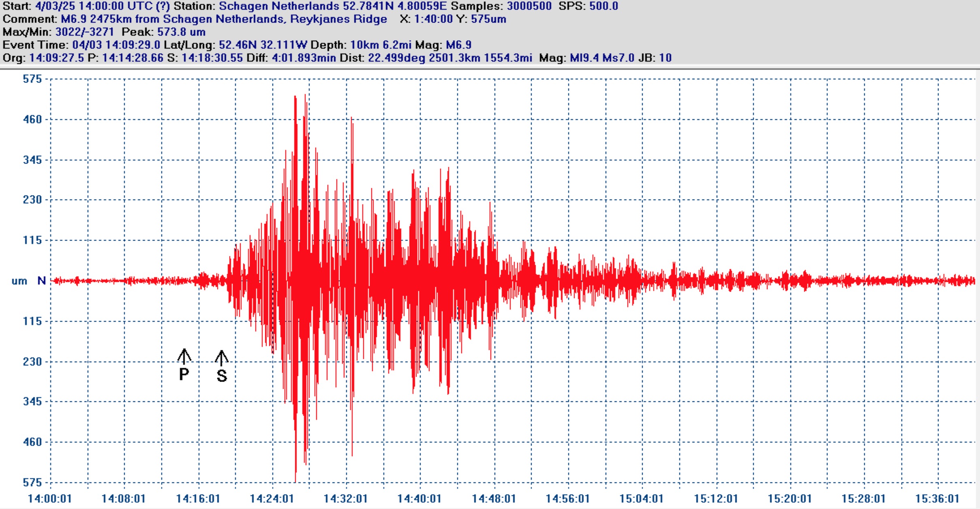Click the Event Time 04/03 14:09:29.0 value

tap(116, 45)
